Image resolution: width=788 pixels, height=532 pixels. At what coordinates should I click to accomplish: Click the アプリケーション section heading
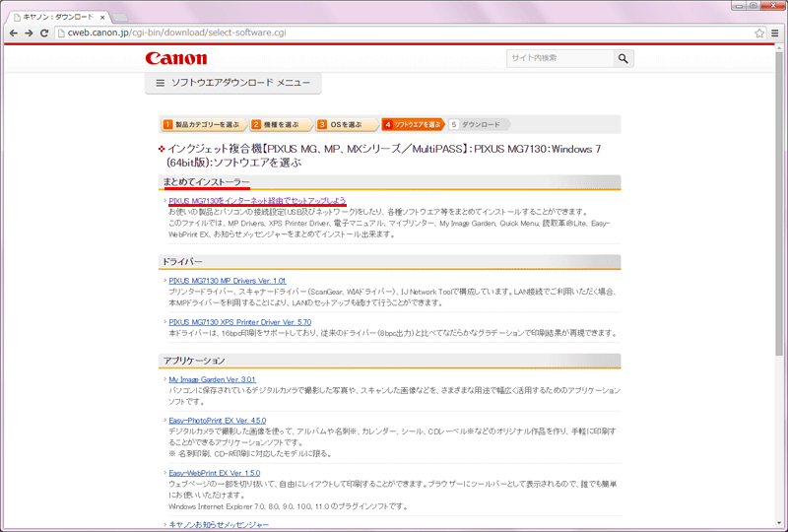pos(194,361)
